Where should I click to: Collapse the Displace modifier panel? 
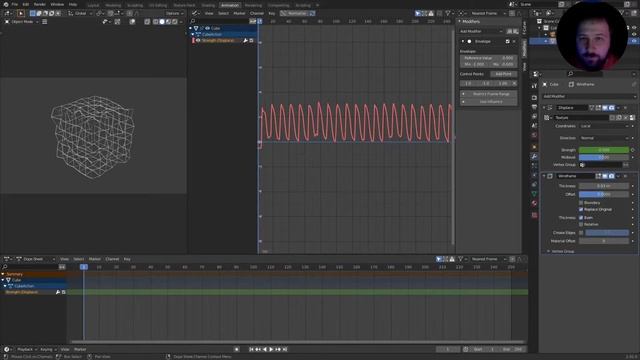pyautogui.click(x=544, y=108)
